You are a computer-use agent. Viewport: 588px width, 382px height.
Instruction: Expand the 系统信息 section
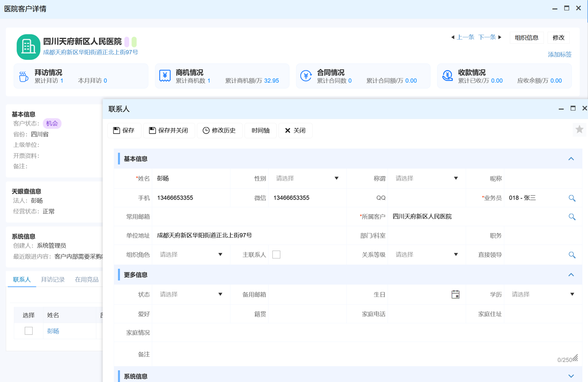[571, 376]
